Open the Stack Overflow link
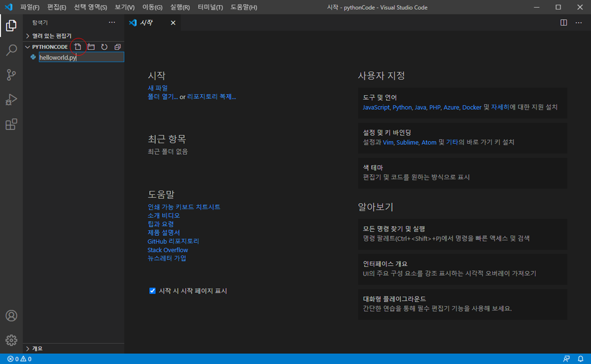The image size is (591, 364). click(x=167, y=250)
